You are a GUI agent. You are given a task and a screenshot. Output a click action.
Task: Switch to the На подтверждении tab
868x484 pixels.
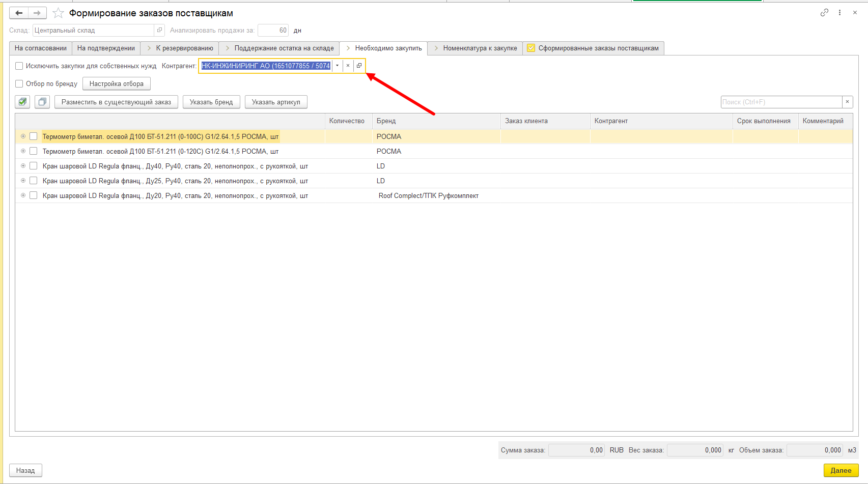(106, 48)
